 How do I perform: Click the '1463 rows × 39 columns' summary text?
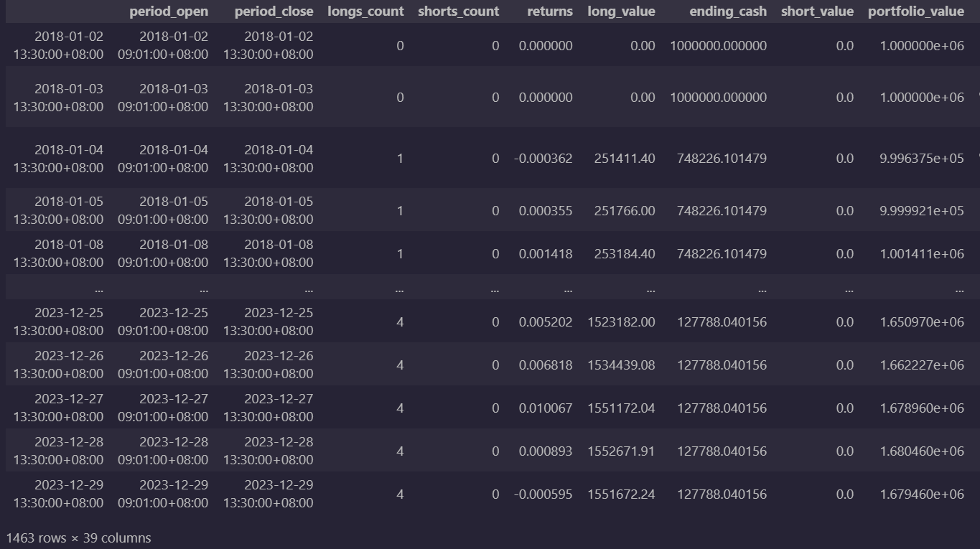click(79, 538)
